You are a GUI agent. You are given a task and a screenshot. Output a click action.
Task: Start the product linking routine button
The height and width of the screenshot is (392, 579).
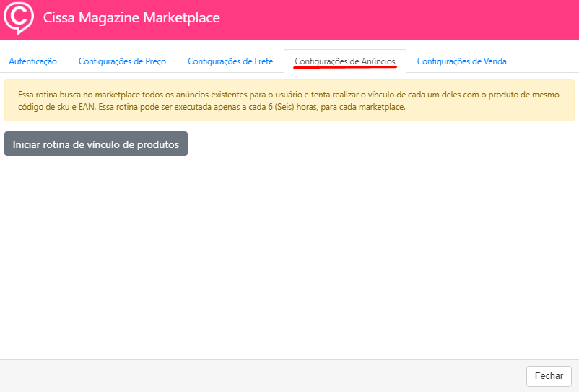click(96, 144)
